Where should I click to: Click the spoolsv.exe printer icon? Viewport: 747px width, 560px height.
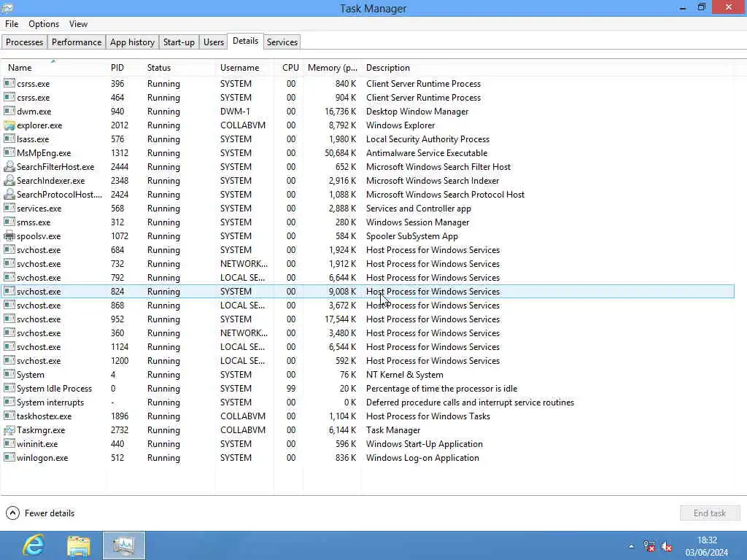9,236
